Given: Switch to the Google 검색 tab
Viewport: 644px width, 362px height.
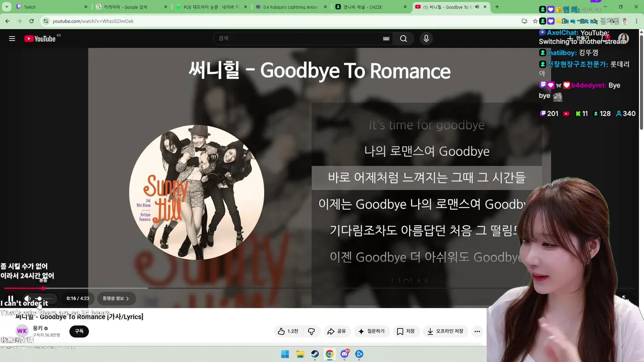Looking at the screenshot, I should pos(131,7).
